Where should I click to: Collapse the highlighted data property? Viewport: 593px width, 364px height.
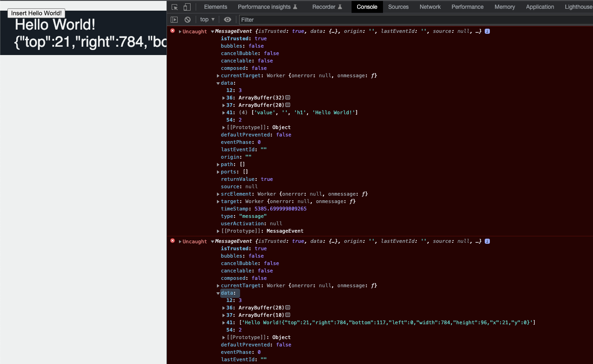click(218, 293)
